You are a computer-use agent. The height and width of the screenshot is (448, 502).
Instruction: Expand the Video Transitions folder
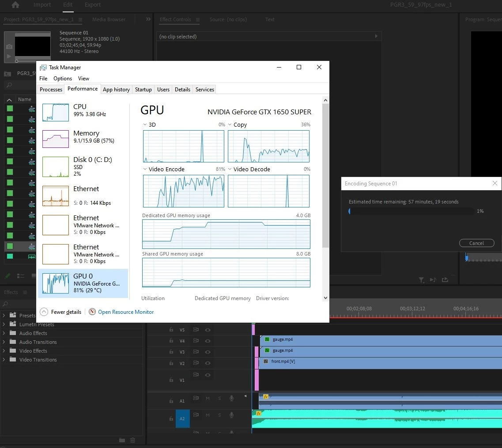(x=4, y=360)
